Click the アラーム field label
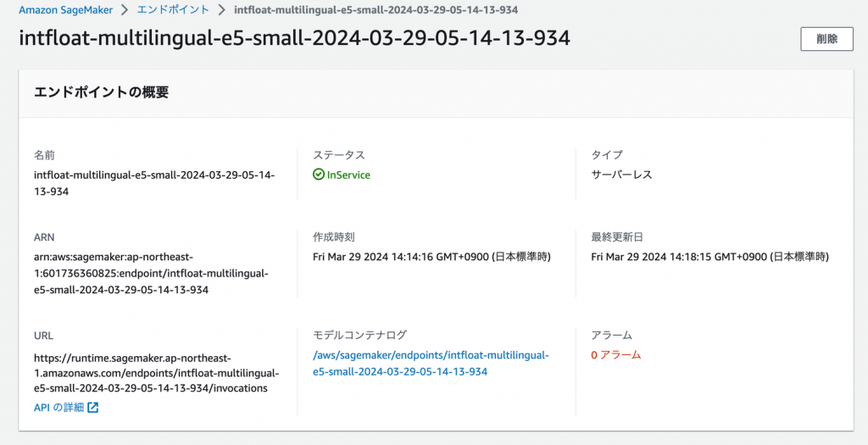Image resolution: width=868 pixels, height=445 pixels. coord(612,335)
